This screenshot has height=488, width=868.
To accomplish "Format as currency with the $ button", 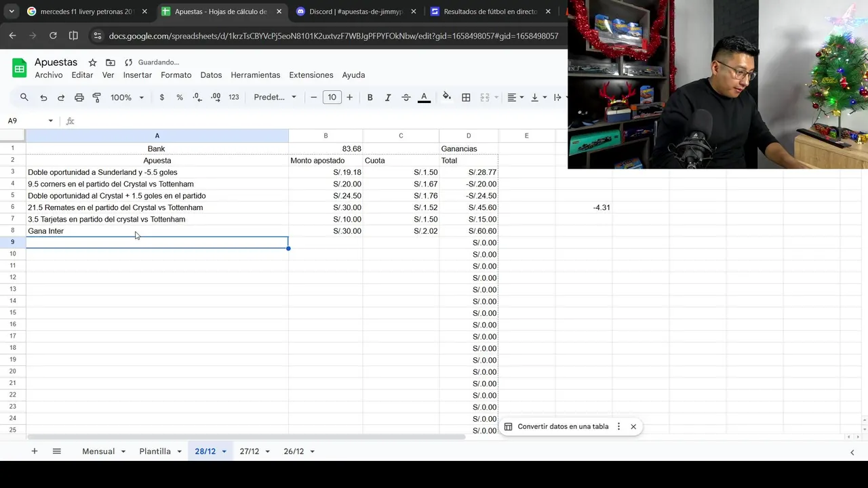I will tap(161, 98).
